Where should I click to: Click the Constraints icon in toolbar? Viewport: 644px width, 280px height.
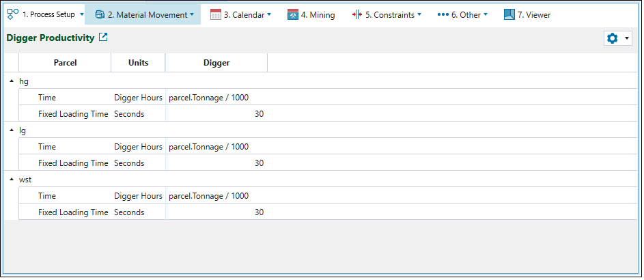(356, 14)
